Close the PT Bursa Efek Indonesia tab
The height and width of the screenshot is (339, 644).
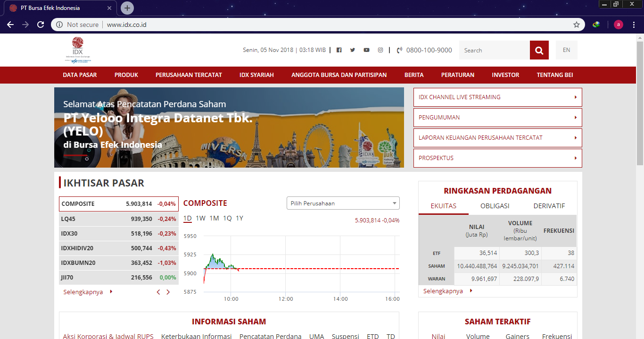[109, 8]
